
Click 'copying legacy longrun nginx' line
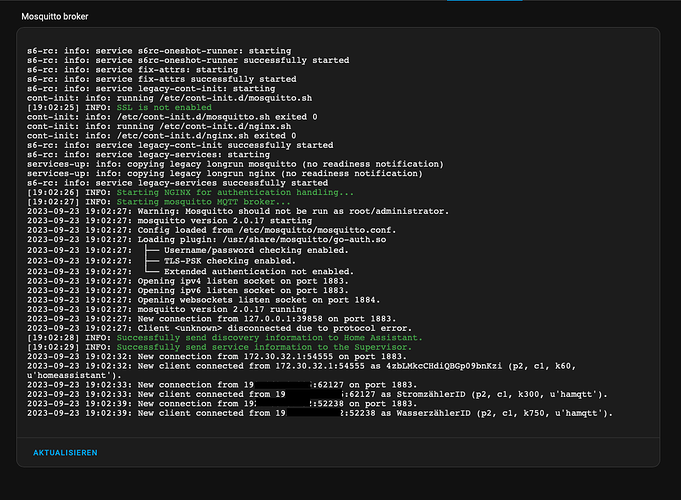pyautogui.click(x=225, y=173)
